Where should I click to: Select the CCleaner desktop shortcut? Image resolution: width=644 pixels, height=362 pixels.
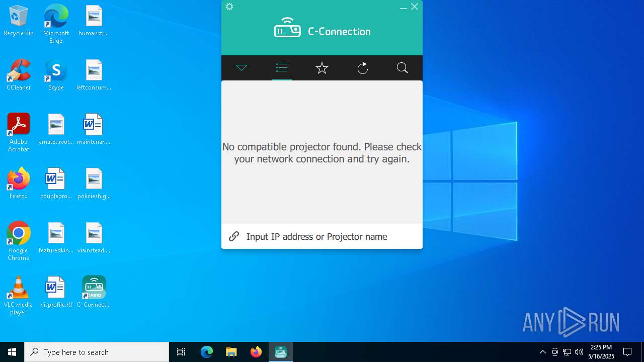(19, 75)
